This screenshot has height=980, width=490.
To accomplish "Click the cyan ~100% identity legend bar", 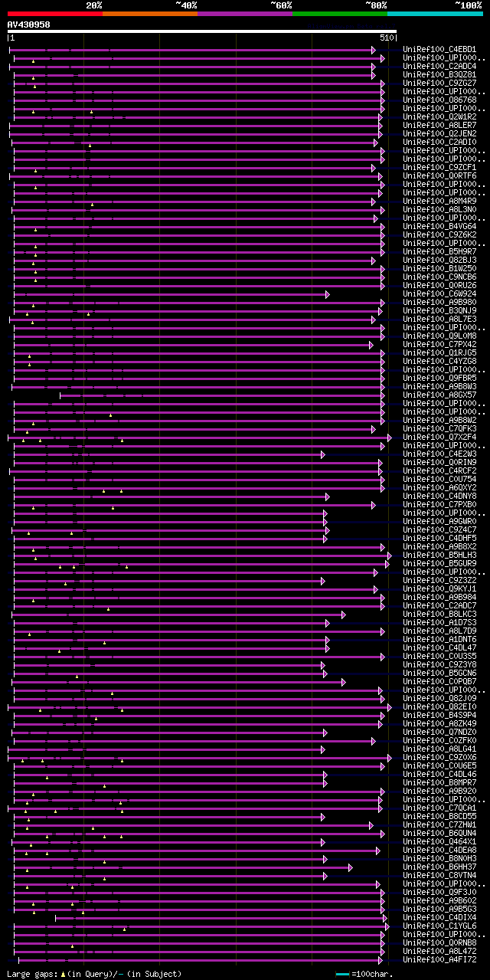I will tap(435, 14).
